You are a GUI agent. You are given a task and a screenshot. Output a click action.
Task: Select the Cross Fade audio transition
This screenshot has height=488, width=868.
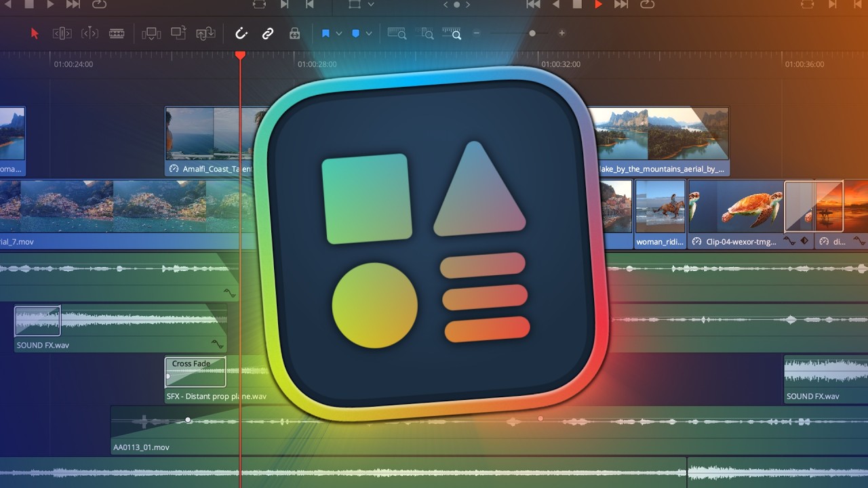(195, 372)
